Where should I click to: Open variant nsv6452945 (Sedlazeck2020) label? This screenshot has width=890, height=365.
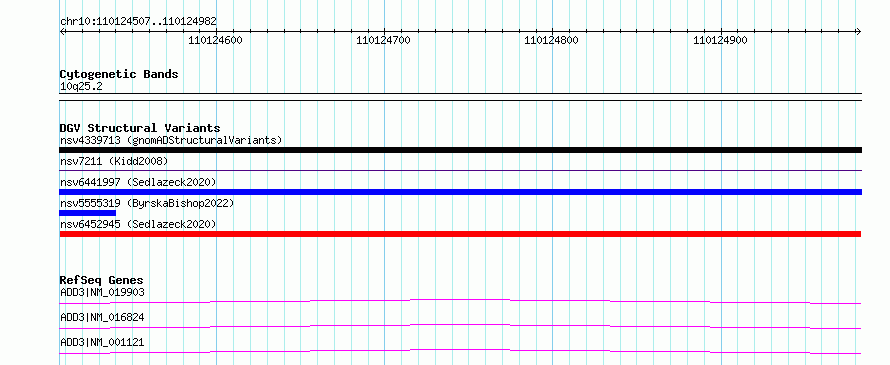click(138, 224)
